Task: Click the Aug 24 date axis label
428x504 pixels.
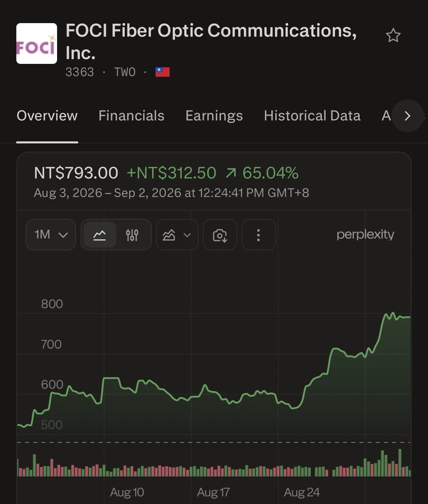Action: click(302, 492)
